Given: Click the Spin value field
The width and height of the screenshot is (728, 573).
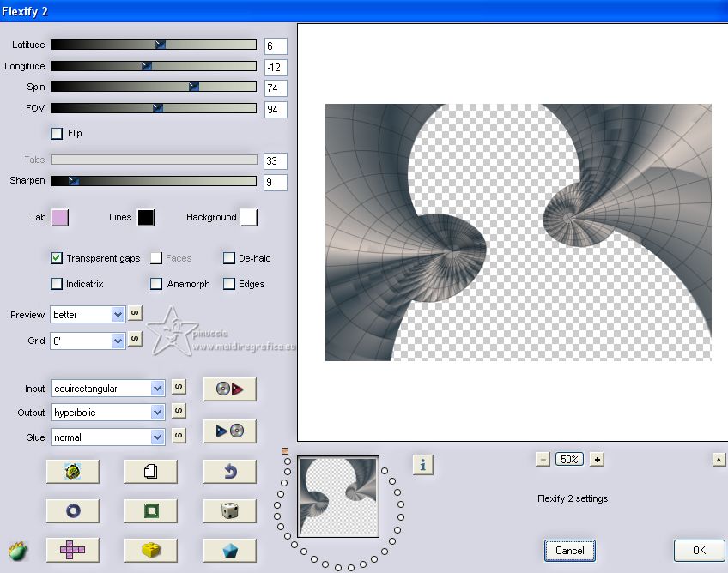Looking at the screenshot, I should click(x=276, y=88).
